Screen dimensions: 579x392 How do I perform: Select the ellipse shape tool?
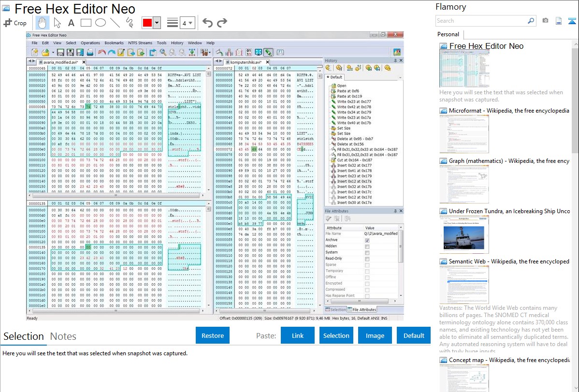click(x=101, y=23)
